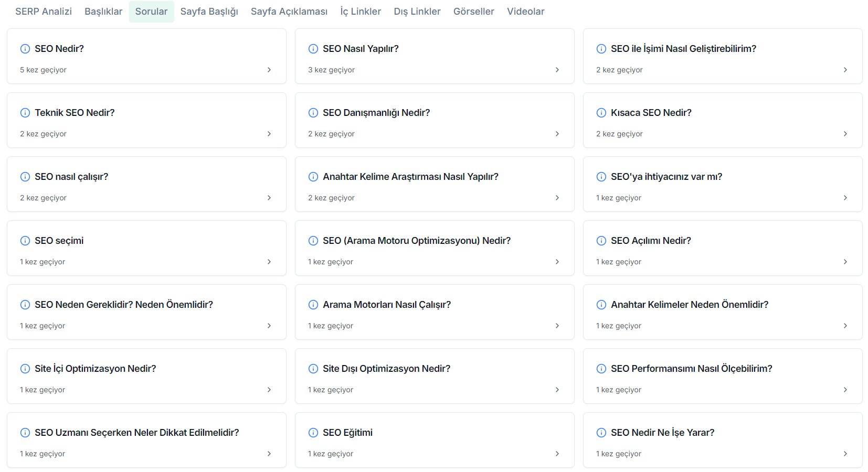This screenshot has height=472, width=868.
Task: Open the Başlıklar tab
Action: pyautogui.click(x=103, y=12)
